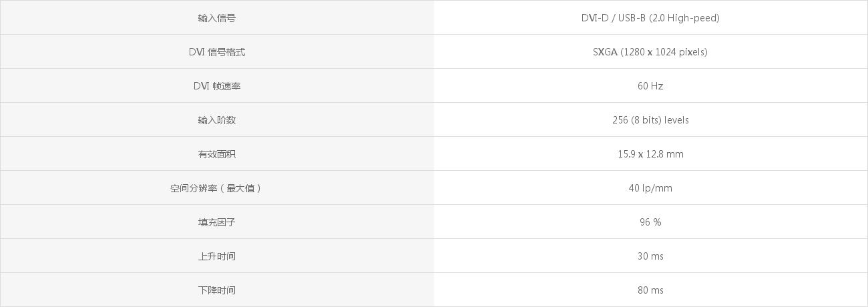Click the SXGA text in signal format value
Viewport: 868px width, 307px height.
(x=605, y=52)
